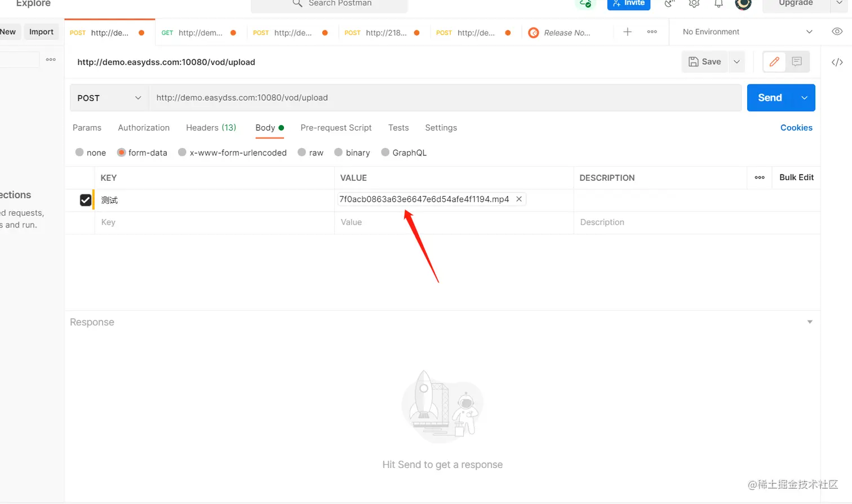The image size is (852, 504).
Task: Click Bulk Edit
Action: click(x=796, y=177)
